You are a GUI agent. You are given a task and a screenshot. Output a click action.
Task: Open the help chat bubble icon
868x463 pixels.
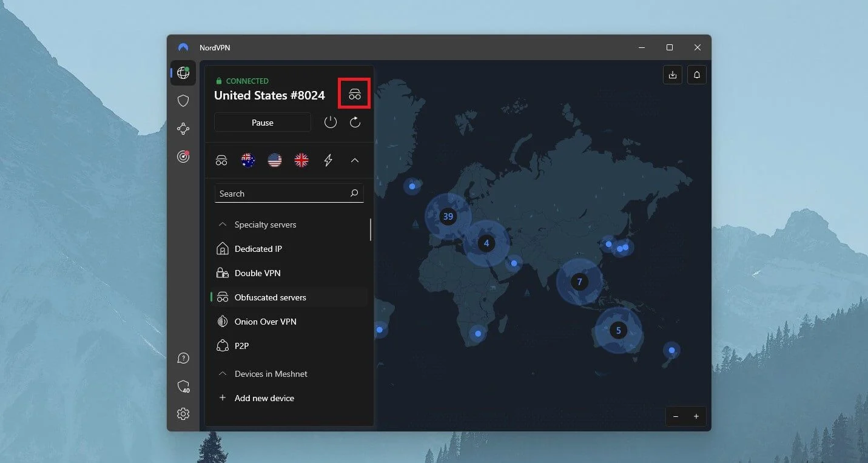[183, 358]
